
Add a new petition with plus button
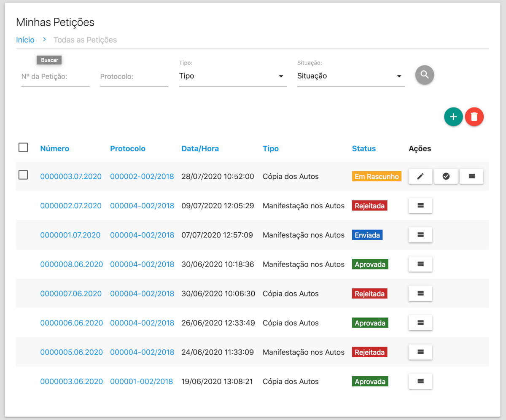click(453, 117)
